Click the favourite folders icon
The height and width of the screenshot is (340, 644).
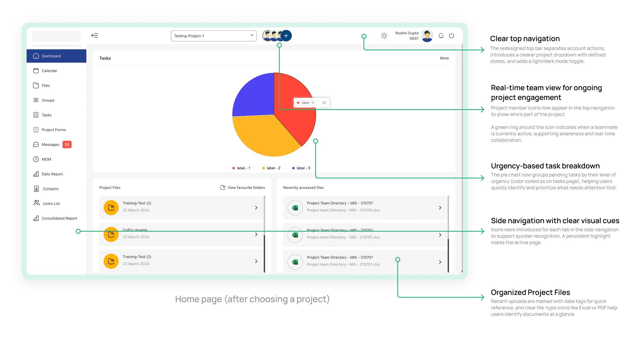(x=223, y=187)
